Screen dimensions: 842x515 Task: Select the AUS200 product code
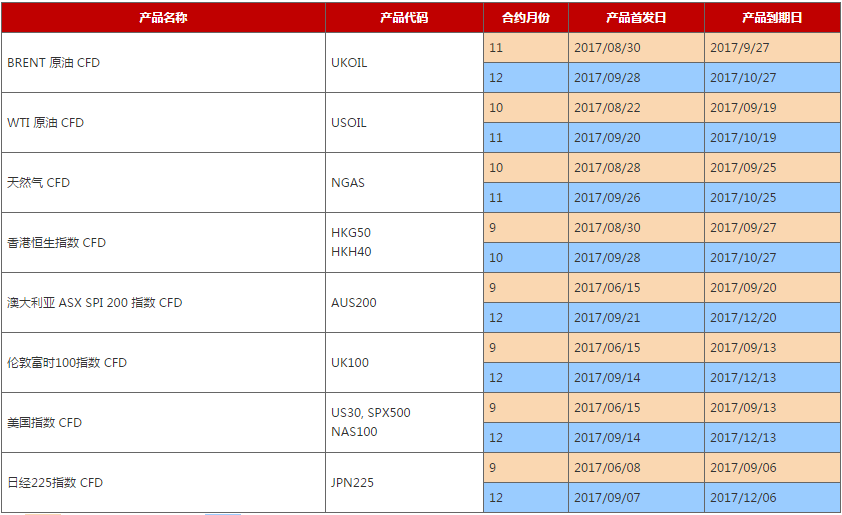tap(354, 303)
